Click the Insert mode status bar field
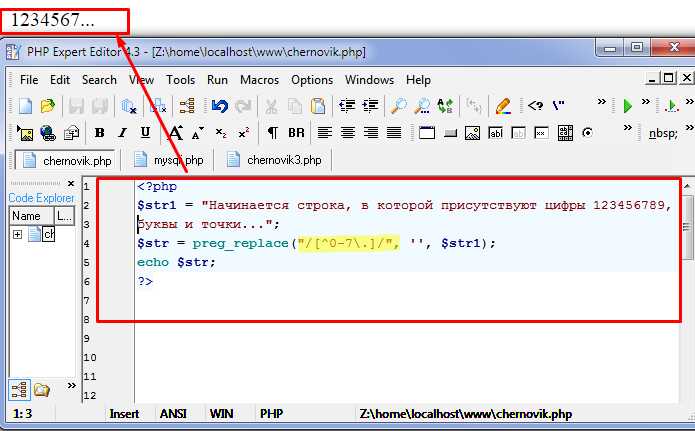The width and height of the screenshot is (695, 431). (x=124, y=413)
